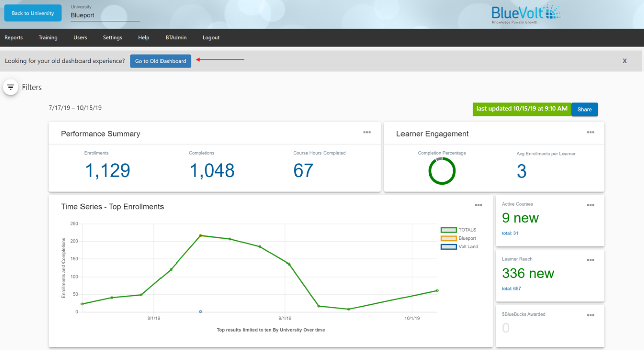This screenshot has height=350, width=644.
Task: Click Course Hours Completed value 67
Action: pos(303,170)
